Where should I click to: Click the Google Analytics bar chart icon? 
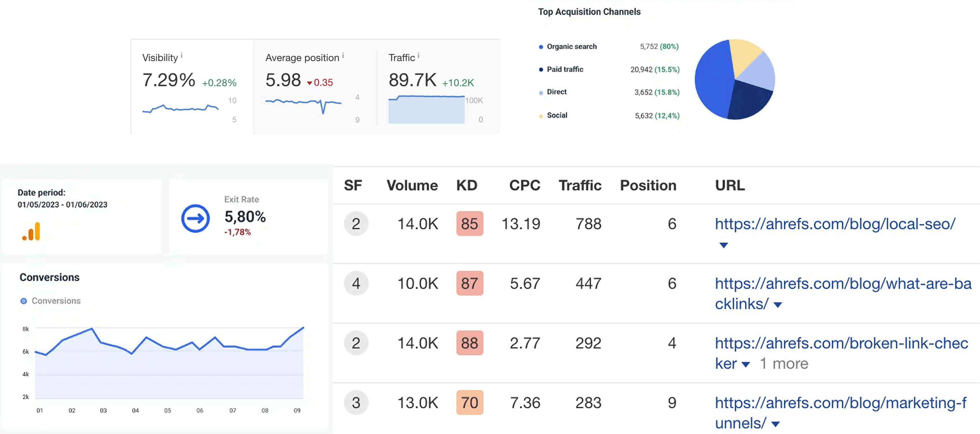pos(31,231)
